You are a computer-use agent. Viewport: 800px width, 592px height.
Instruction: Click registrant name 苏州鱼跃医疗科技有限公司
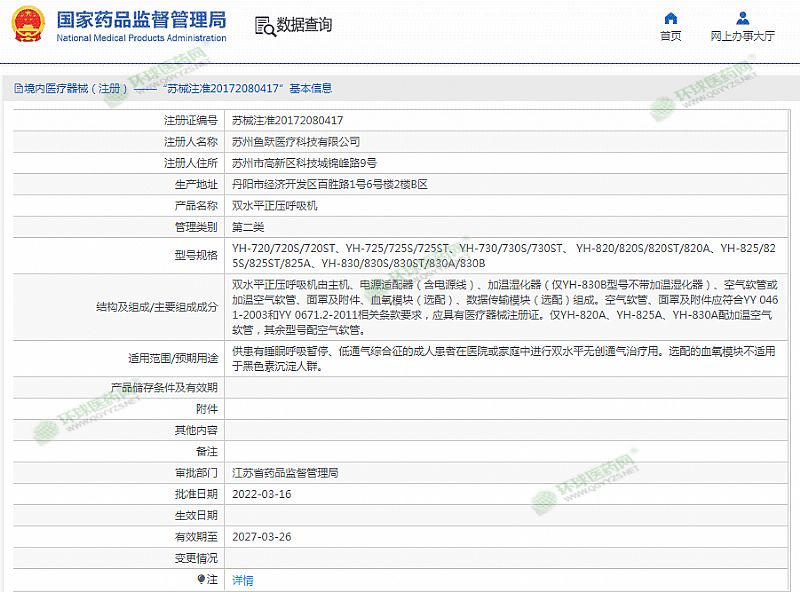click(x=296, y=142)
